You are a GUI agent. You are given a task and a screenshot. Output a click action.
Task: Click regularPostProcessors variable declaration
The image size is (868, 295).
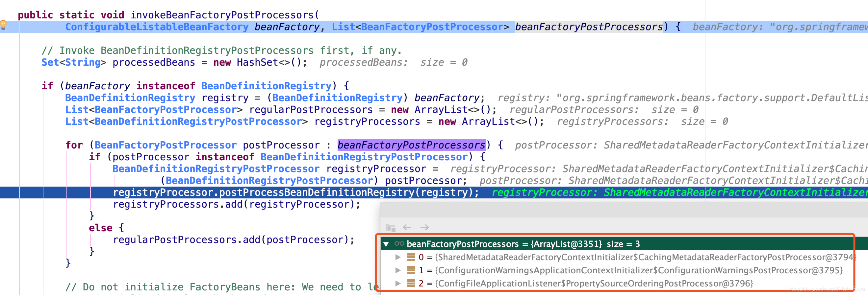click(311, 110)
